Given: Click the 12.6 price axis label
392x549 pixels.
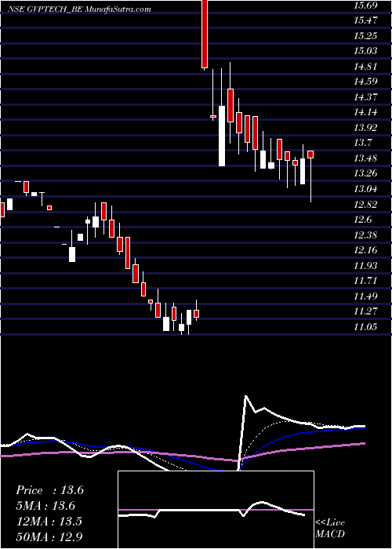Looking at the screenshot, I should coord(363,220).
